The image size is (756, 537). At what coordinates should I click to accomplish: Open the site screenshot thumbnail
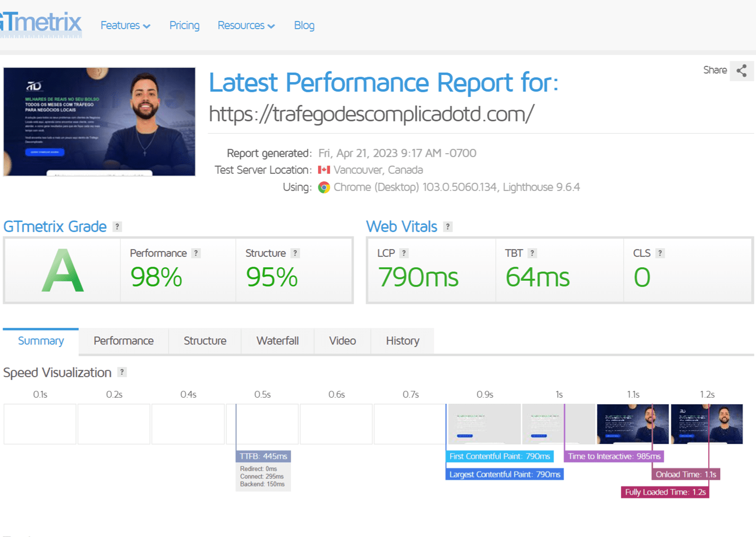tap(99, 122)
